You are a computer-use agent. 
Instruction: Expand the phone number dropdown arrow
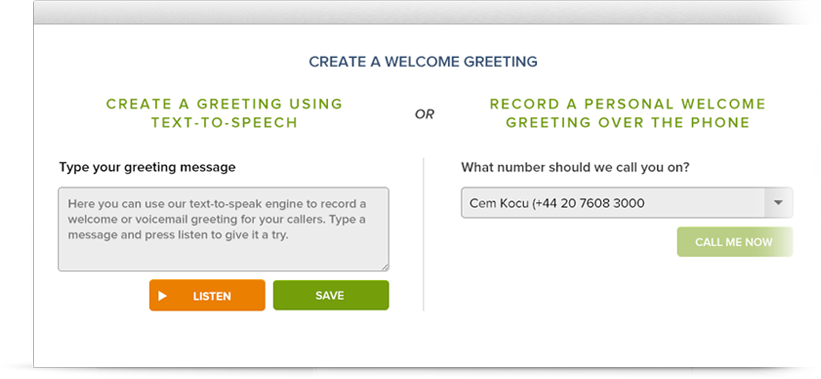click(x=778, y=203)
